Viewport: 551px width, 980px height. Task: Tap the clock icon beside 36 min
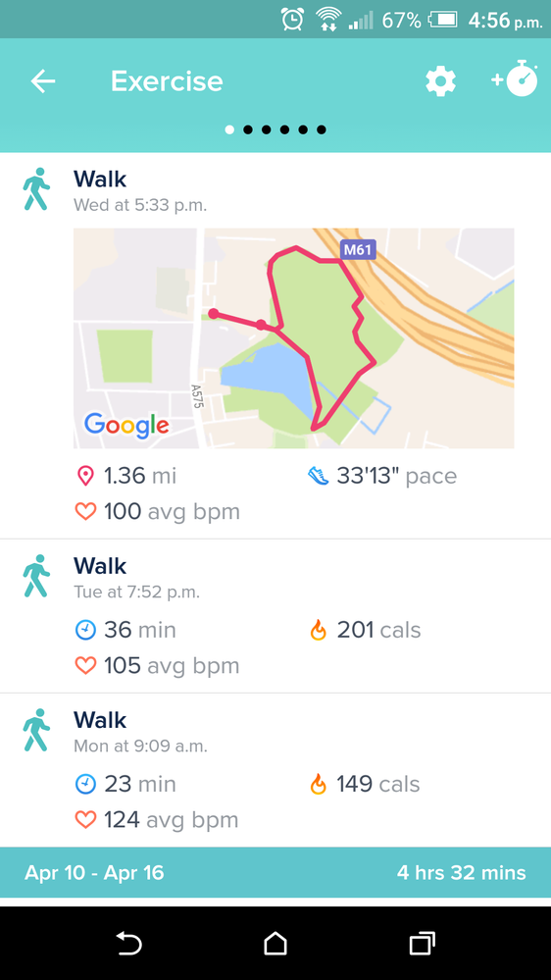pyautogui.click(x=85, y=630)
